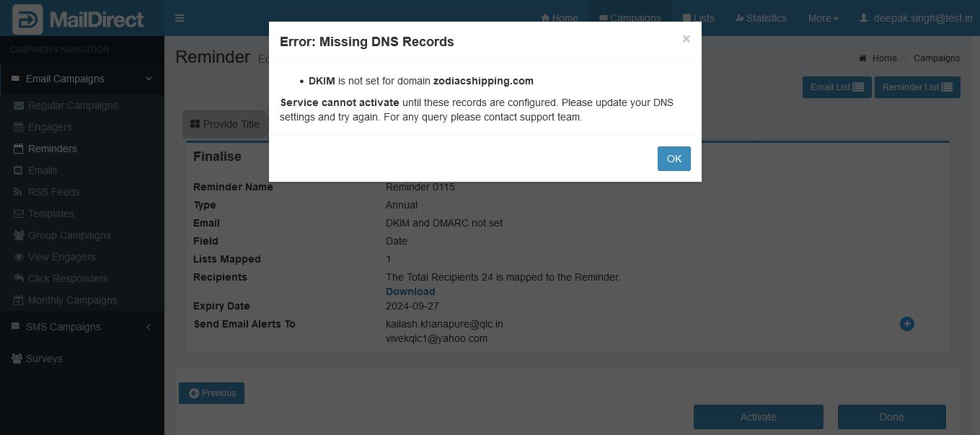The height and width of the screenshot is (435, 980).
Task: Open Click Responders in the sidebar
Action: click(68, 278)
